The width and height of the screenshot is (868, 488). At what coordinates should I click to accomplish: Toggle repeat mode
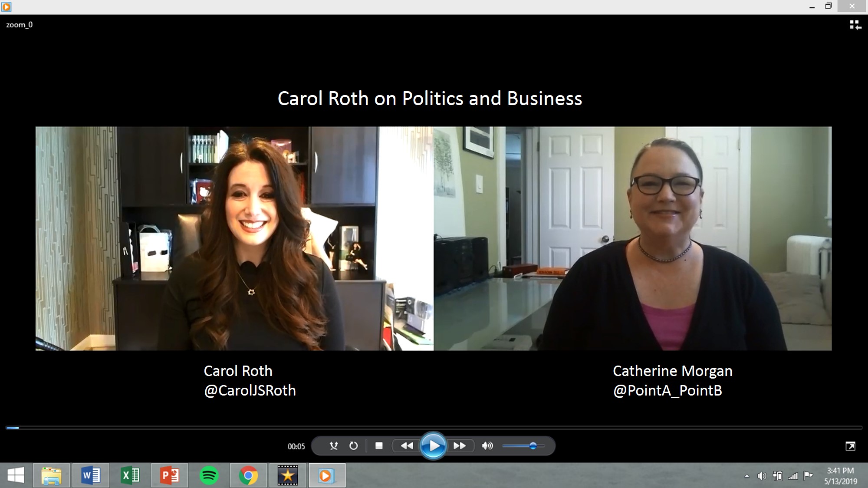tap(354, 446)
